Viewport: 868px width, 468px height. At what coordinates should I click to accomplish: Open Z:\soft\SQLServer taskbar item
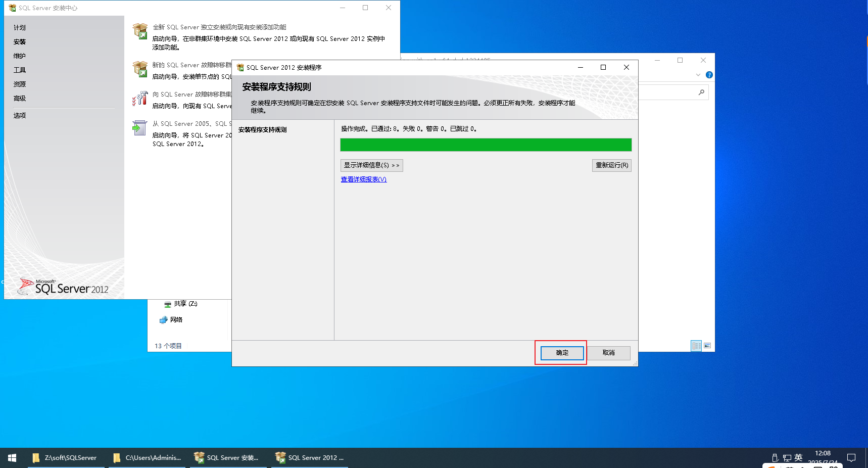[x=66, y=458]
